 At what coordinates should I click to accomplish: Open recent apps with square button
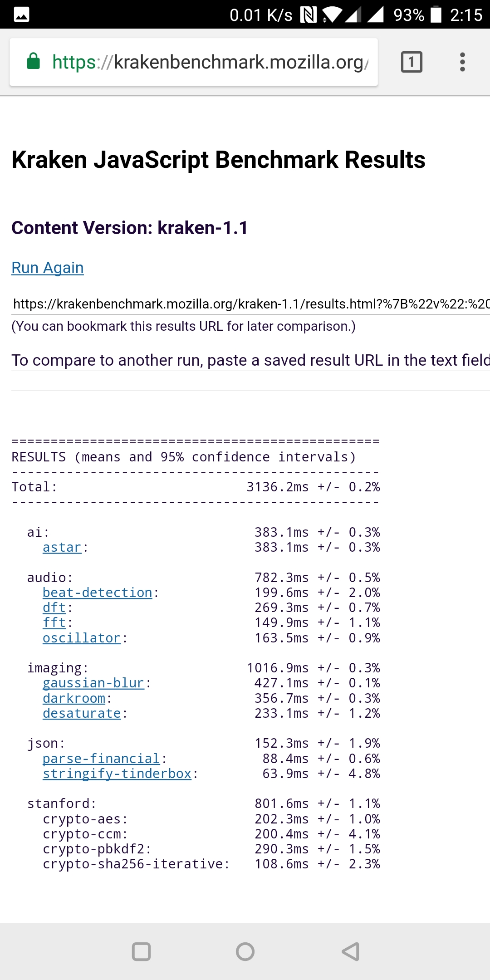[x=141, y=951]
